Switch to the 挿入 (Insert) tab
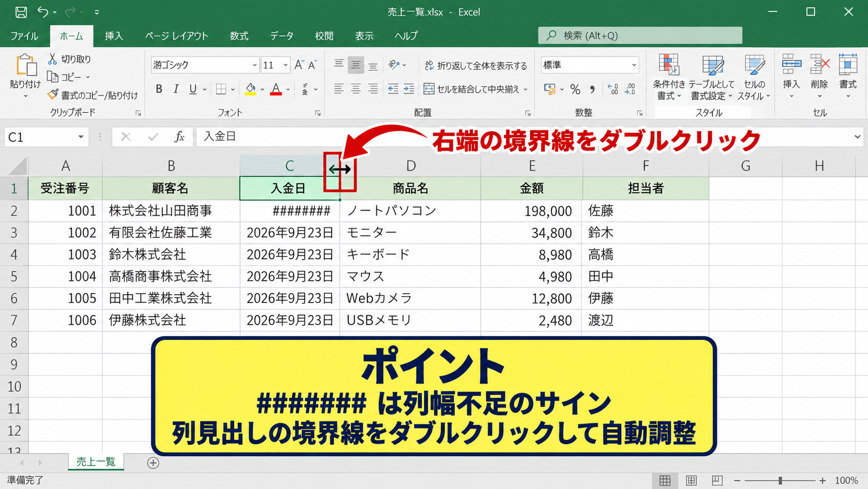 (114, 36)
